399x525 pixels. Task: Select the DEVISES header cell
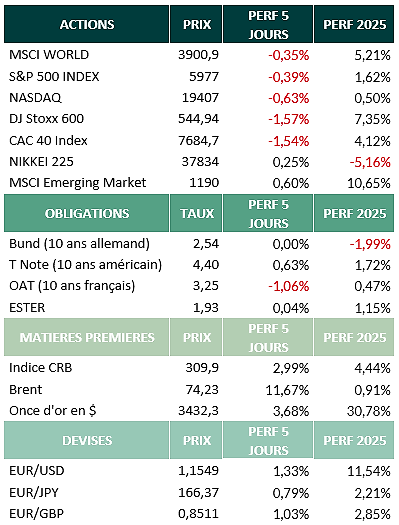[87, 440]
